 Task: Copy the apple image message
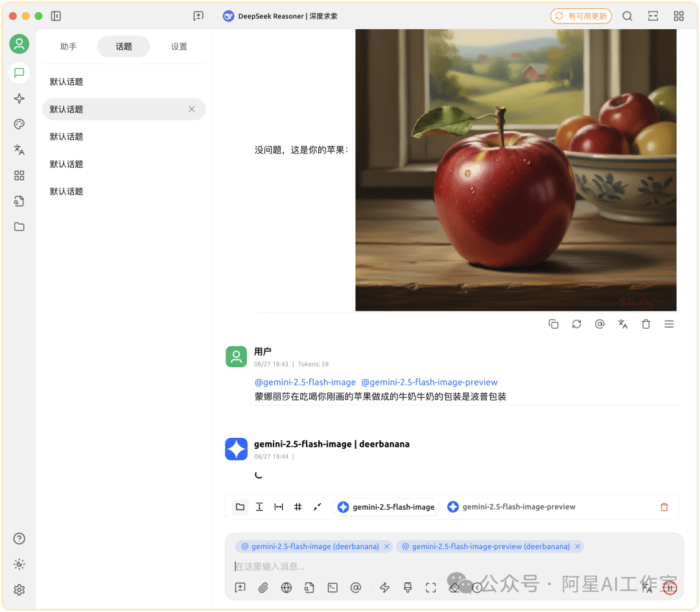tap(554, 324)
